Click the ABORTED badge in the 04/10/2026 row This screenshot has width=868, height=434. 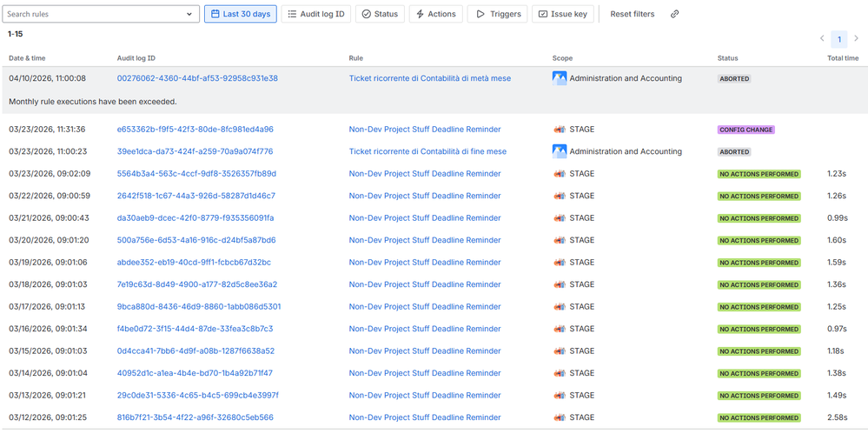[x=734, y=79]
